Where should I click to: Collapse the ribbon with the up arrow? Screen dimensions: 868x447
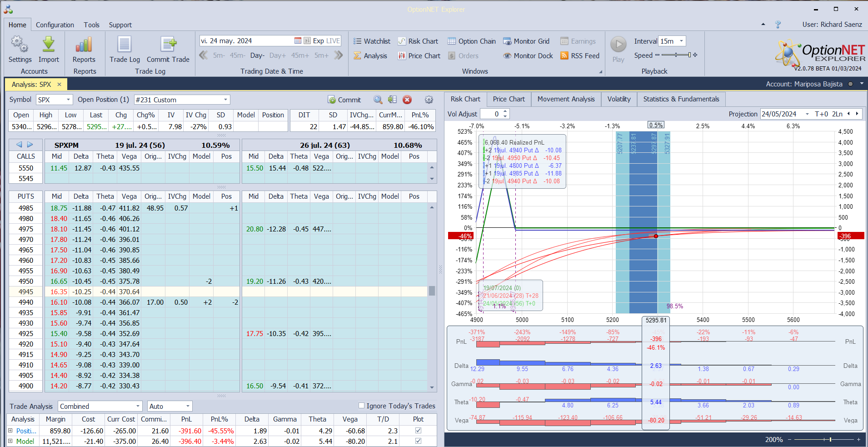coord(763,25)
